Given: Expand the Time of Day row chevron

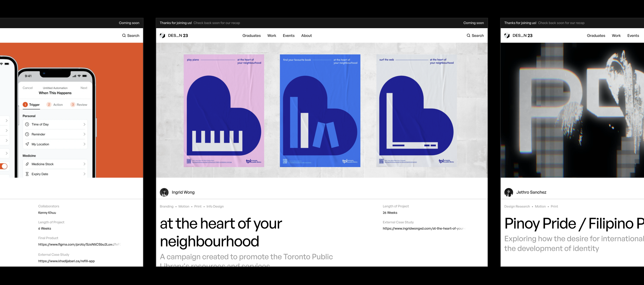Looking at the screenshot, I should pos(84,124).
